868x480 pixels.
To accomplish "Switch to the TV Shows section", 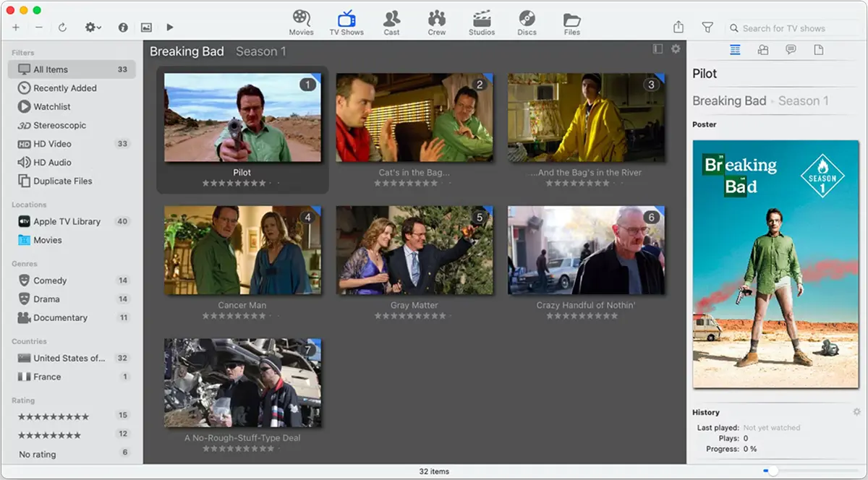I will (346, 22).
